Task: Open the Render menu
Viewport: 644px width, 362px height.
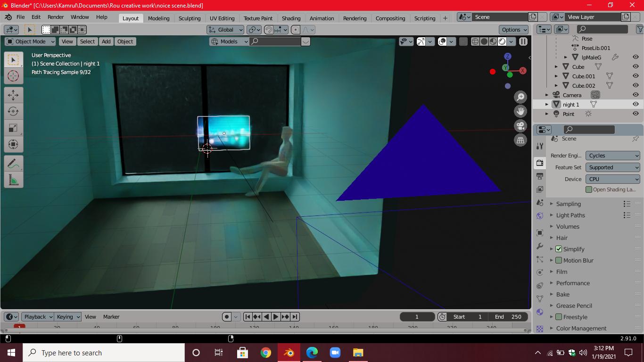Action: (56, 17)
